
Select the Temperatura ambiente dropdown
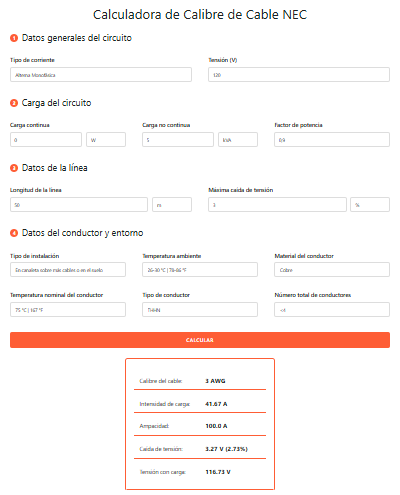coord(200,270)
